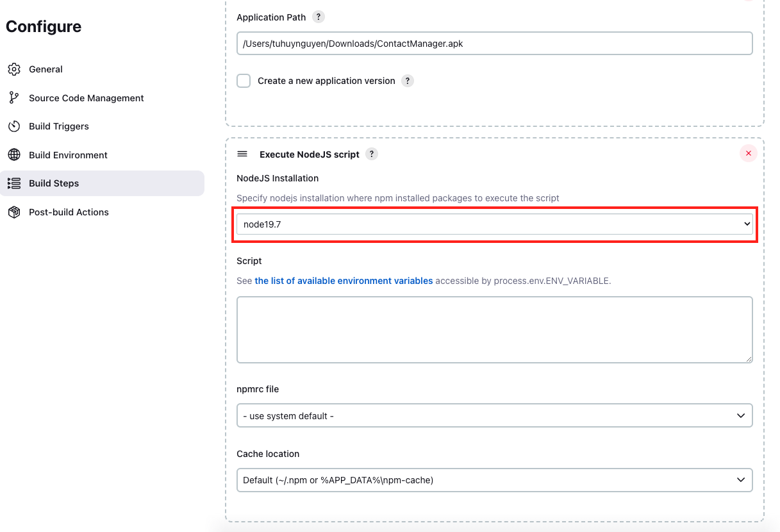Open General configuration section
Screen dimensions: 780x532
102,69
